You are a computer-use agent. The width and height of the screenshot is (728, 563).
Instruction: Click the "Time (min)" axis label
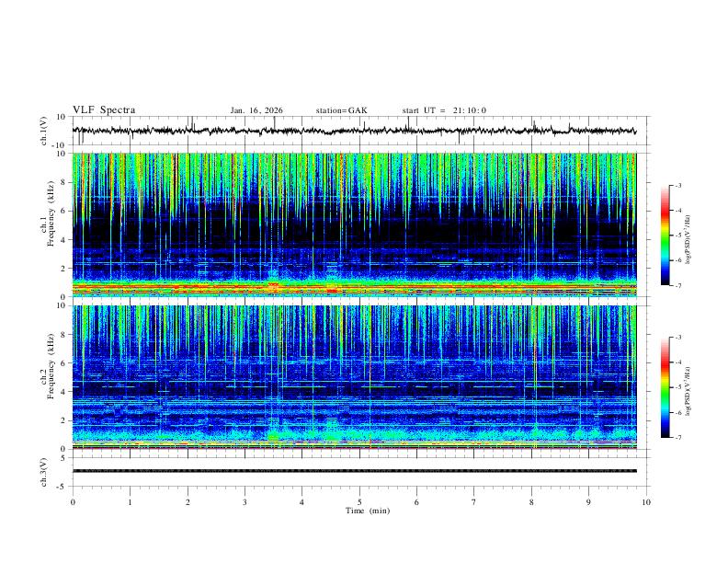point(368,511)
